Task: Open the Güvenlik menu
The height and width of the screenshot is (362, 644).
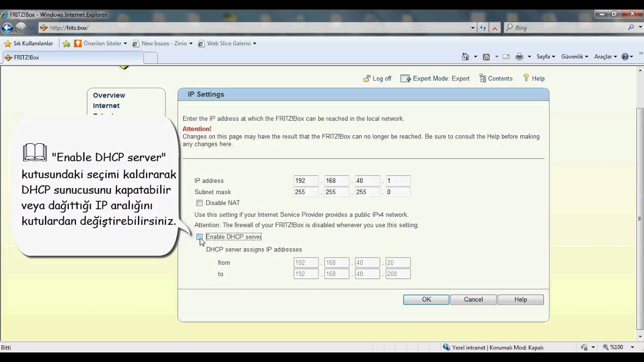Action: (x=575, y=57)
